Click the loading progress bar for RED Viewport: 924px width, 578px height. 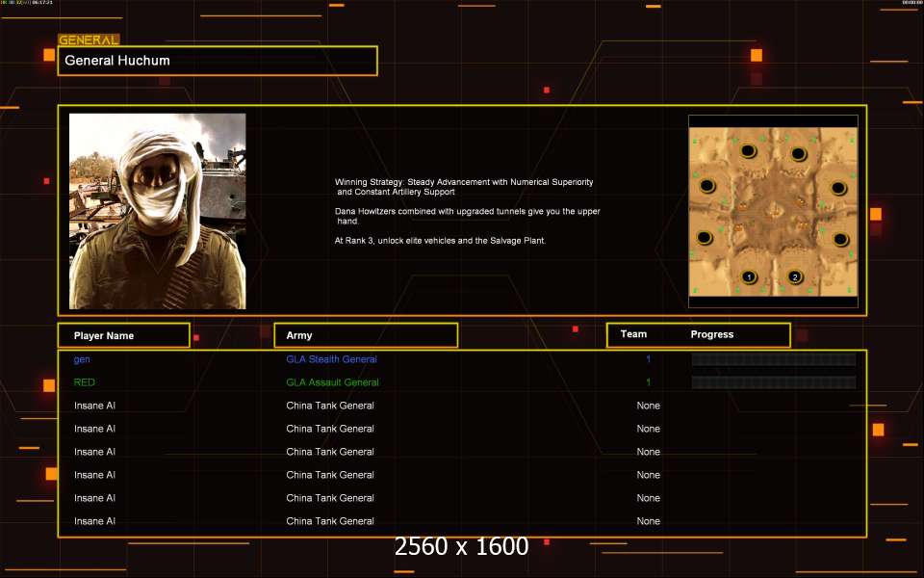[773, 382]
